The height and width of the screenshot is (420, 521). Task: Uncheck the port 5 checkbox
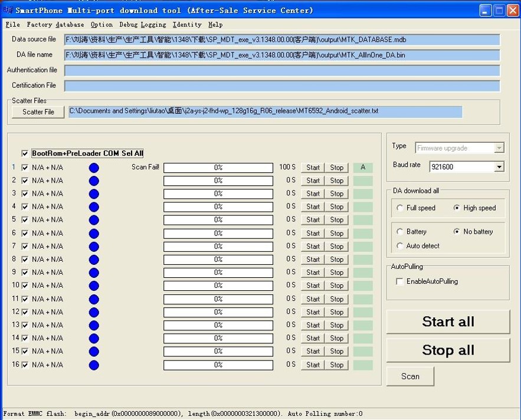click(x=25, y=219)
